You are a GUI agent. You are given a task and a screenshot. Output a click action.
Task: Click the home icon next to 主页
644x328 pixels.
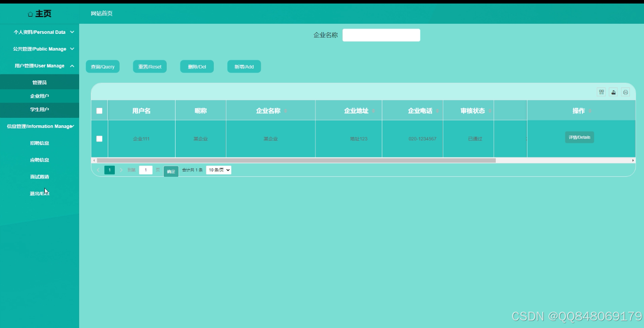[x=30, y=14]
